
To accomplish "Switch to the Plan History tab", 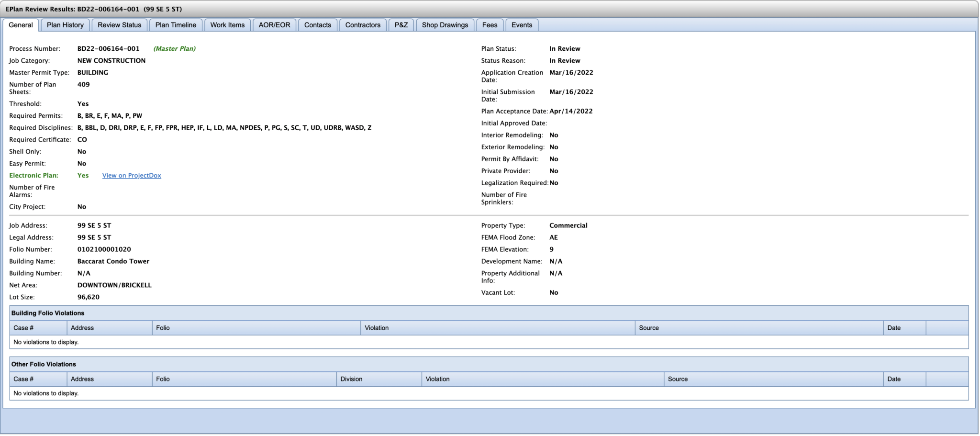I will 65,25.
